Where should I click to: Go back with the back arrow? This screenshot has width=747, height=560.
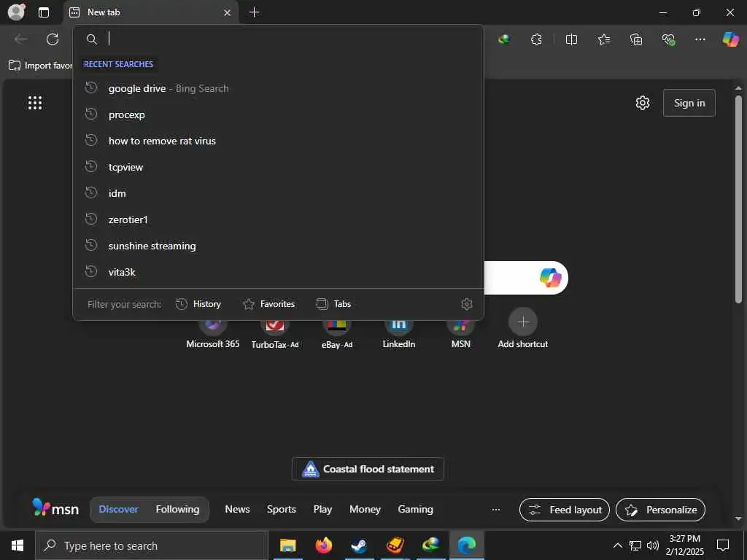(x=20, y=39)
